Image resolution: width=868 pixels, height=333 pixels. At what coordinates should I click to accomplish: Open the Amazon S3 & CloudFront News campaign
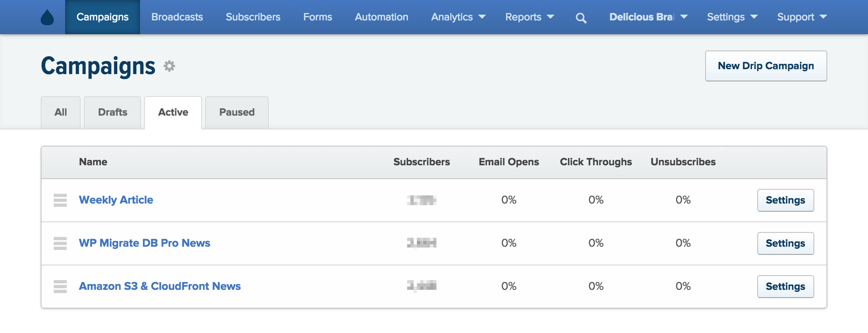pos(160,286)
